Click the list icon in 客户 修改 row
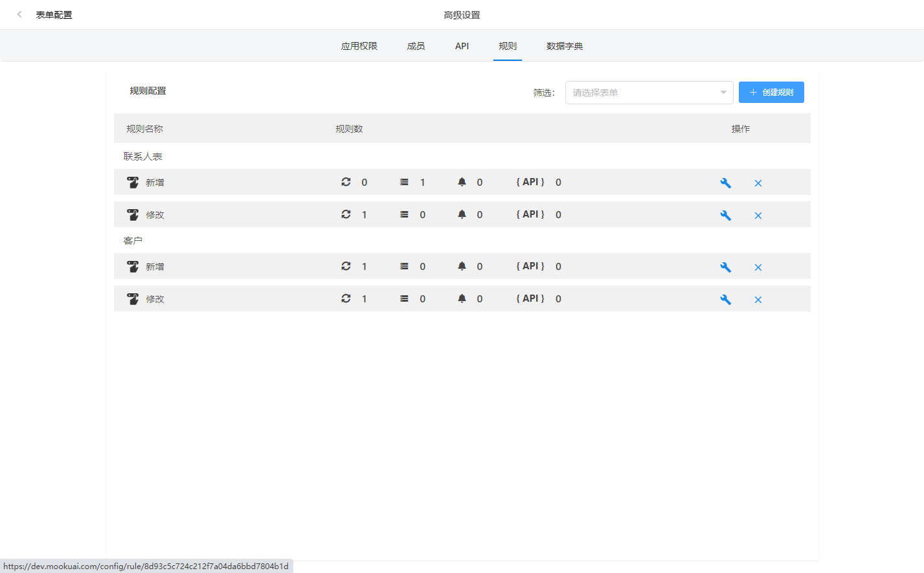The image size is (924, 573). [x=404, y=298]
